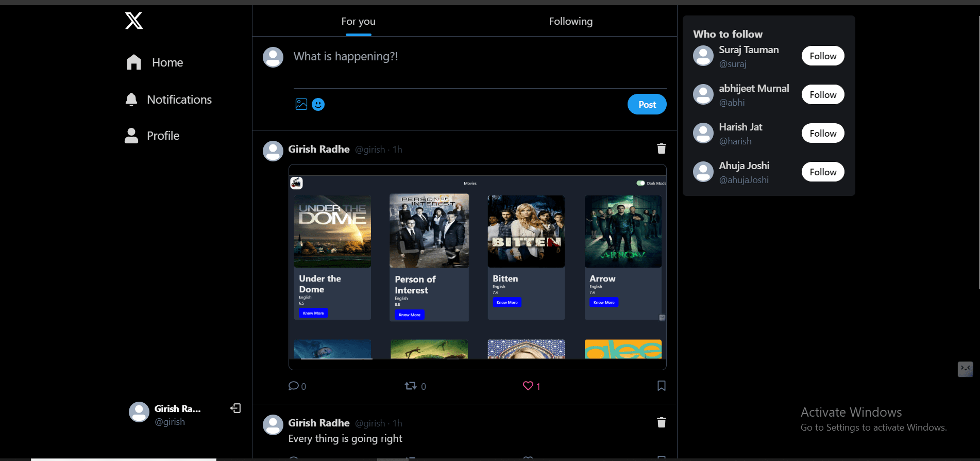Click the comment icon on the movie post
The image size is (980, 461).
click(x=294, y=386)
